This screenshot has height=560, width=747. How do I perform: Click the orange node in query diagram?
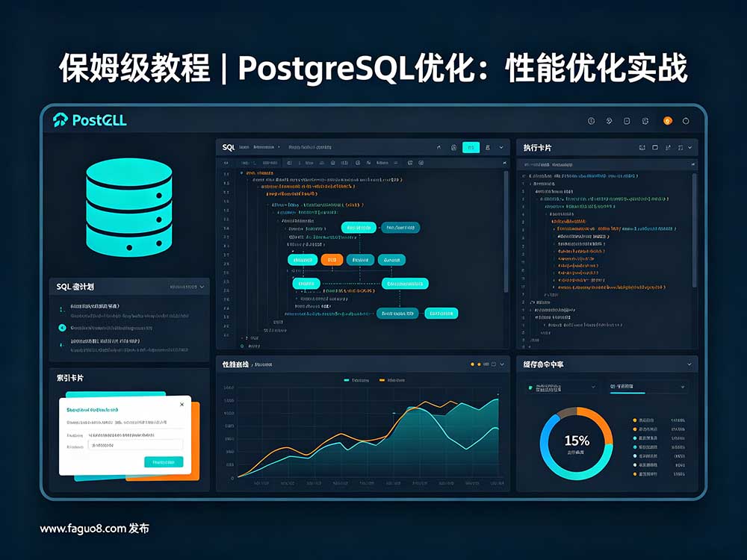[x=332, y=260]
